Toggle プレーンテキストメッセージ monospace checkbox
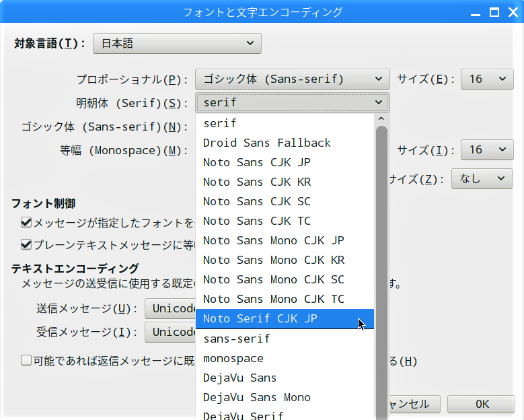This screenshot has height=420, width=524. click(x=26, y=245)
